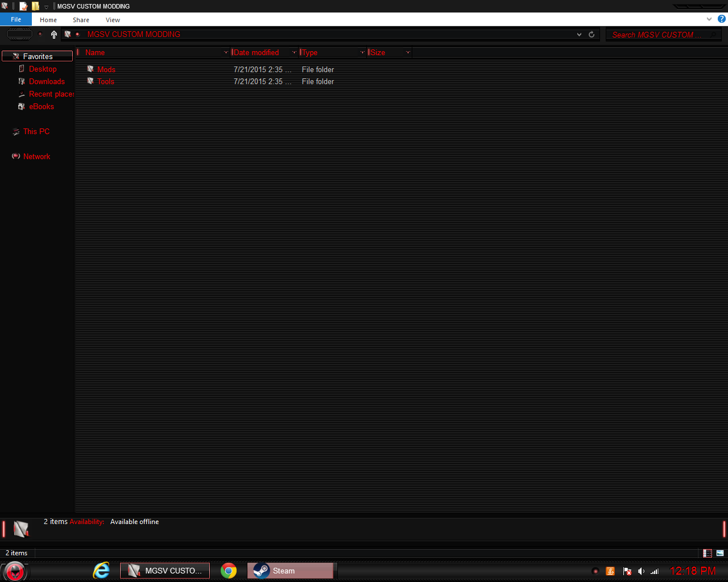The height and width of the screenshot is (582, 728).
Task: Launch Internet Explorer from the taskbar
Action: tap(101, 571)
